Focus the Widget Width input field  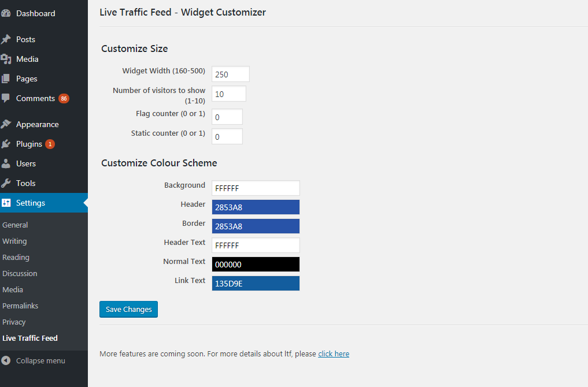(x=231, y=74)
